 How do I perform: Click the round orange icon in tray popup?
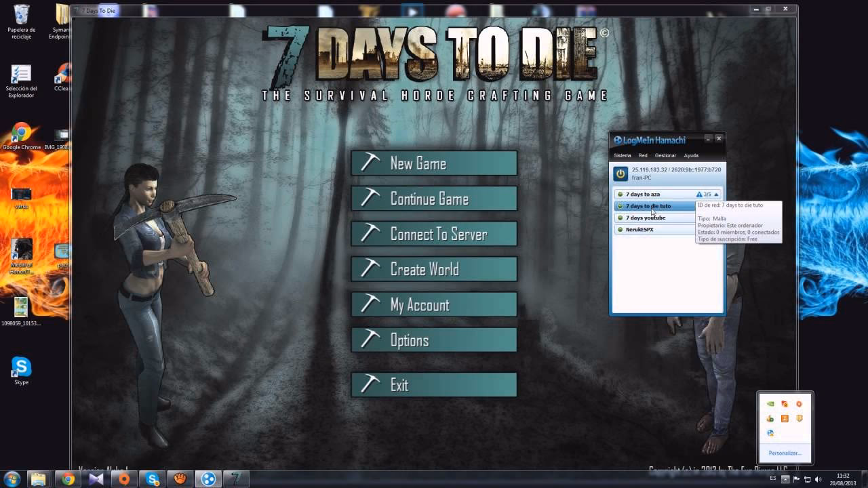pyautogui.click(x=799, y=404)
